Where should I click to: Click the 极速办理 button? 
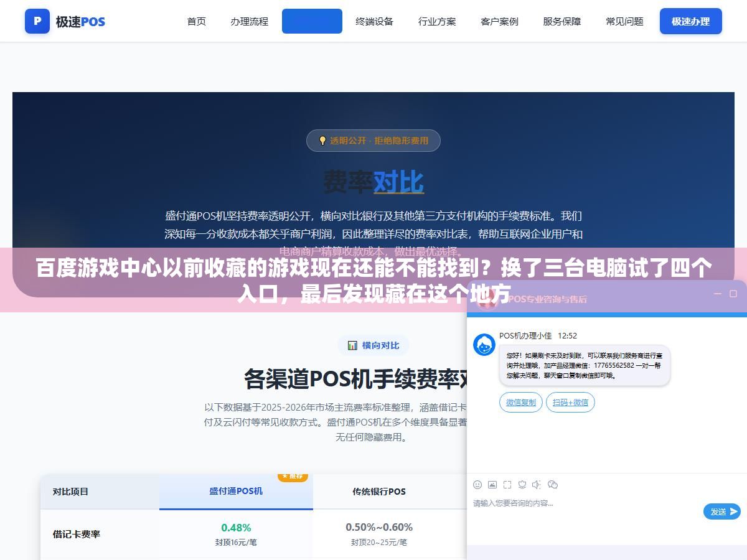[x=690, y=21]
